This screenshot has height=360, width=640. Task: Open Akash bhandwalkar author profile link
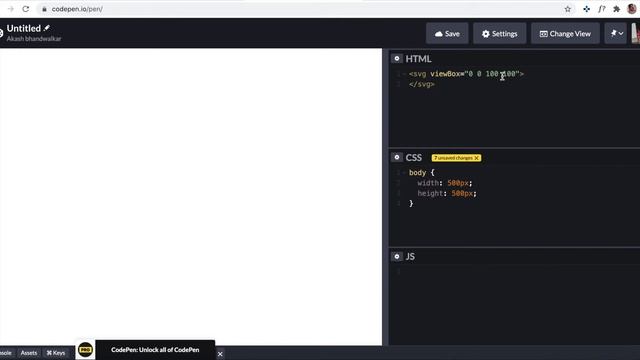34,39
